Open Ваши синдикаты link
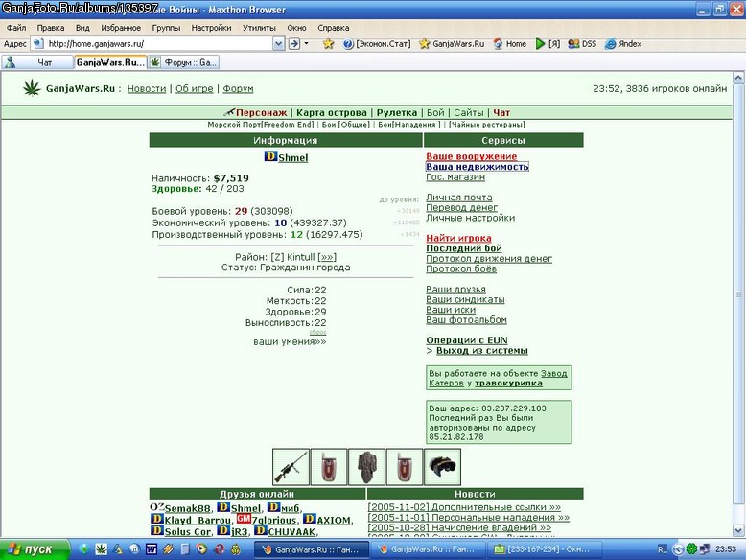The width and height of the screenshot is (746, 560). [x=465, y=299]
